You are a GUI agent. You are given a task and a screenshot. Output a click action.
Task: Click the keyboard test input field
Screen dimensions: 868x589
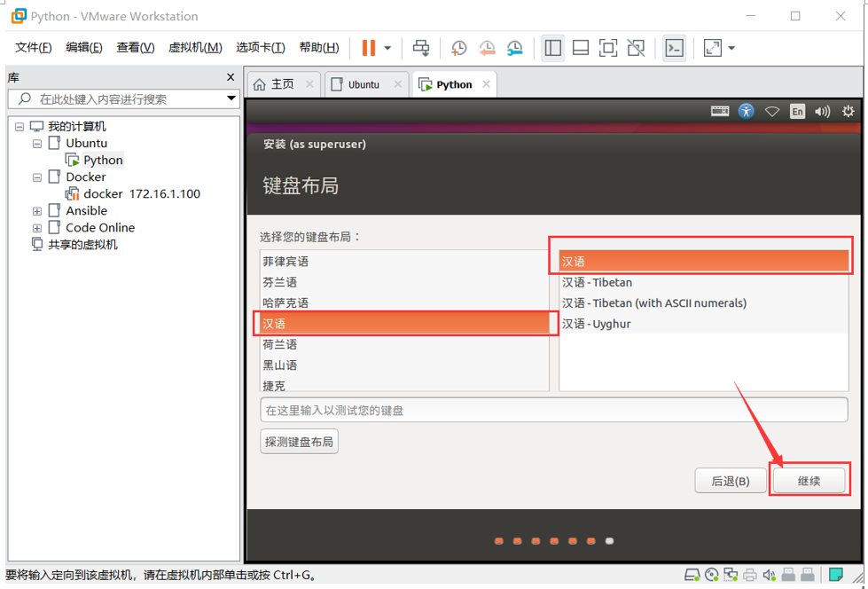point(551,409)
